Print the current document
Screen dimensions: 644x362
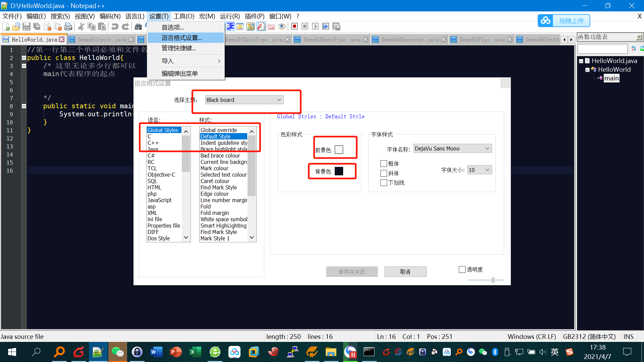click(x=68, y=26)
